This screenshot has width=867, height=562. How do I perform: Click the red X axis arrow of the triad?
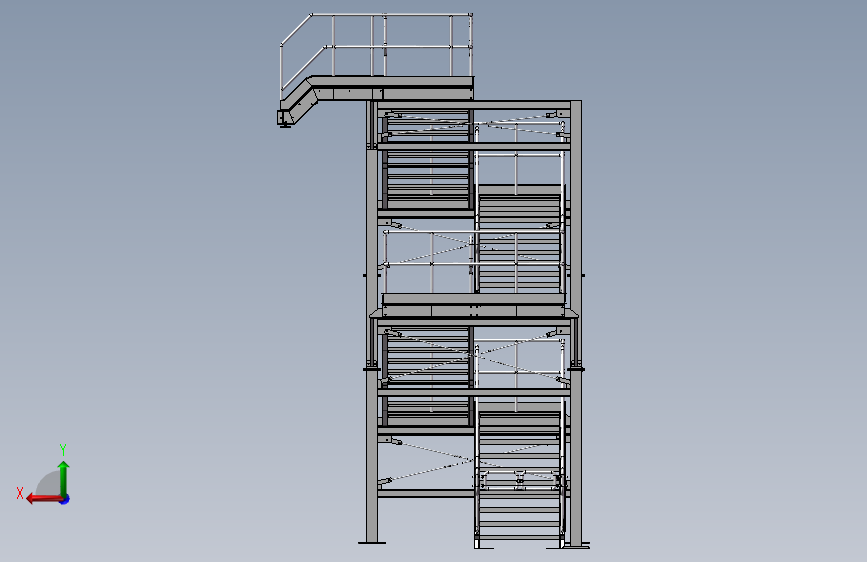pyautogui.click(x=44, y=499)
